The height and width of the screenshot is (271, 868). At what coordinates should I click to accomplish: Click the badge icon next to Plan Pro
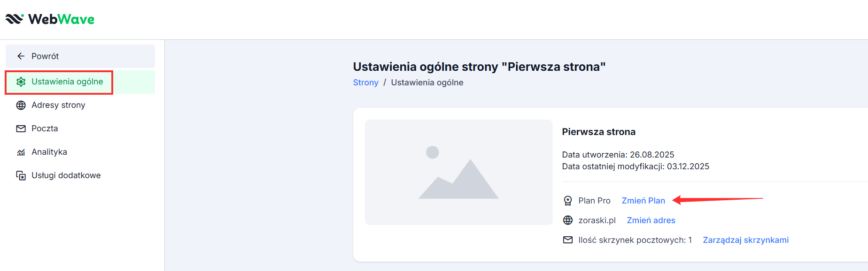coord(568,201)
